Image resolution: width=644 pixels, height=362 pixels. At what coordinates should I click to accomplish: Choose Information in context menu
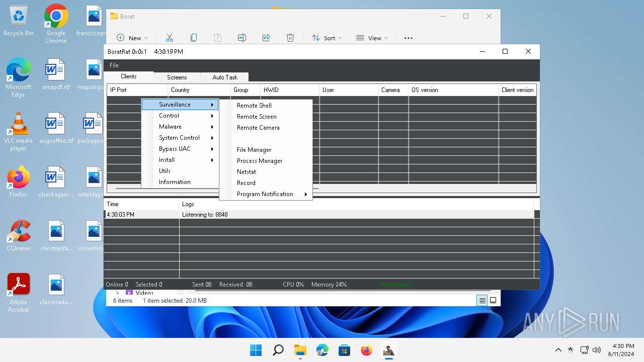click(180, 182)
